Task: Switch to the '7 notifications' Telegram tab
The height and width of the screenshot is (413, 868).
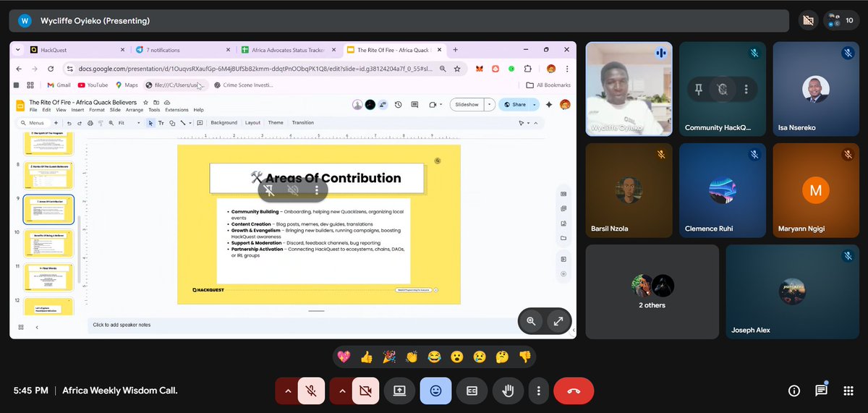Action: coord(183,50)
